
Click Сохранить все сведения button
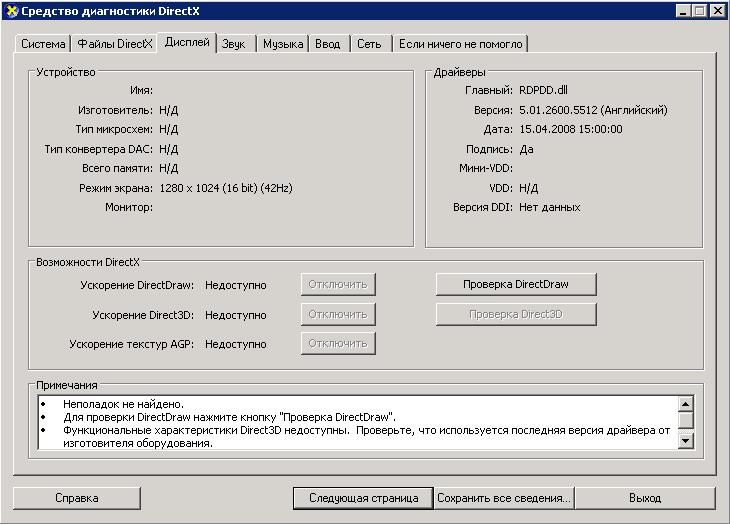point(504,498)
